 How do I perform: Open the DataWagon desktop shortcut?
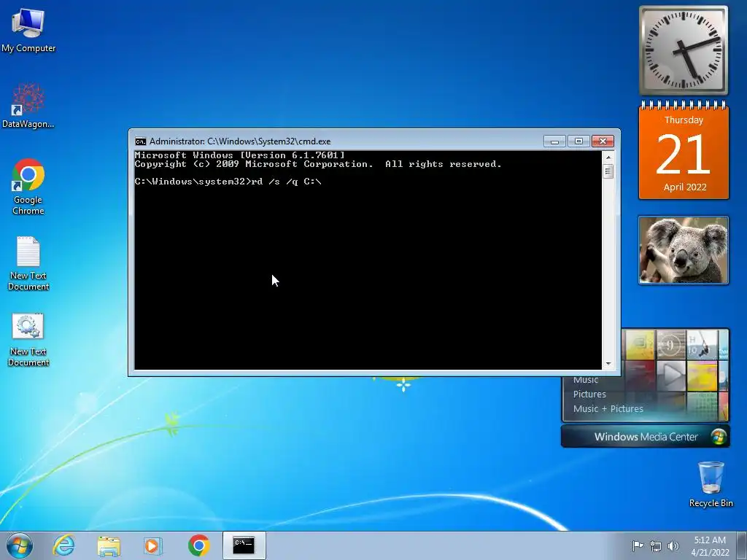pos(28,106)
